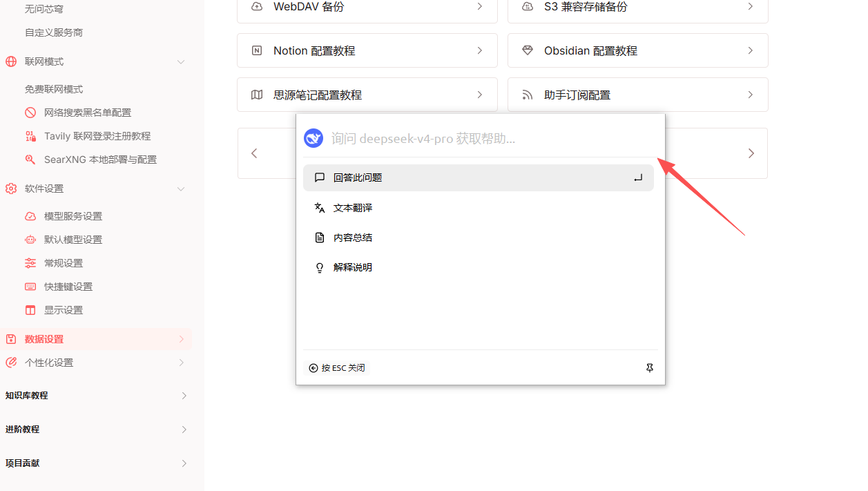Click the save icon beside 数据设置
Viewport: 868px width, 491px height.
coord(11,339)
